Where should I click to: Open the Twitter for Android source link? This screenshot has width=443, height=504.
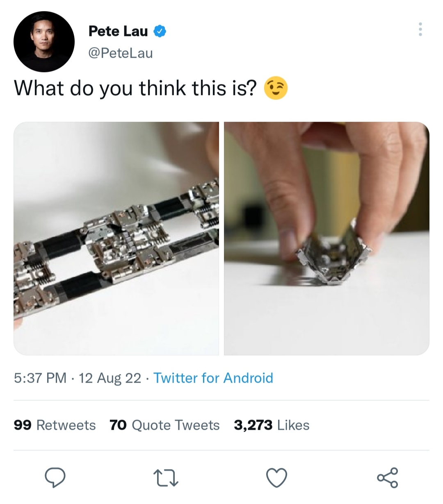pyautogui.click(x=213, y=378)
